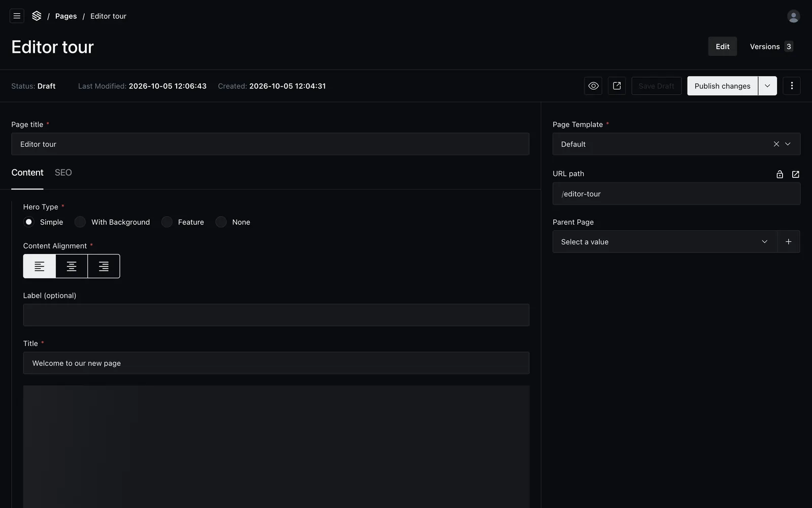Open the user avatar menu
The width and height of the screenshot is (812, 508).
point(793,16)
